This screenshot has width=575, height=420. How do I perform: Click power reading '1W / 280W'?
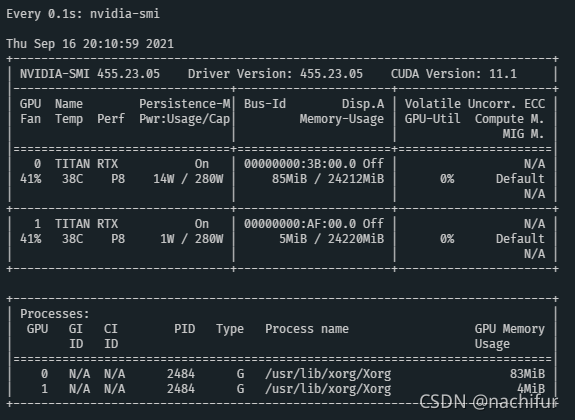tap(191, 239)
